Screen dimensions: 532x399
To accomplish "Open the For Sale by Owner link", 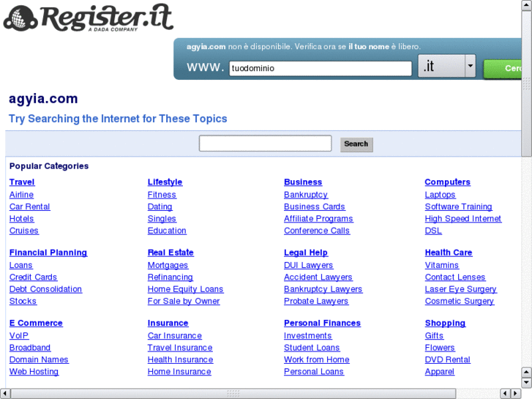I will (184, 301).
